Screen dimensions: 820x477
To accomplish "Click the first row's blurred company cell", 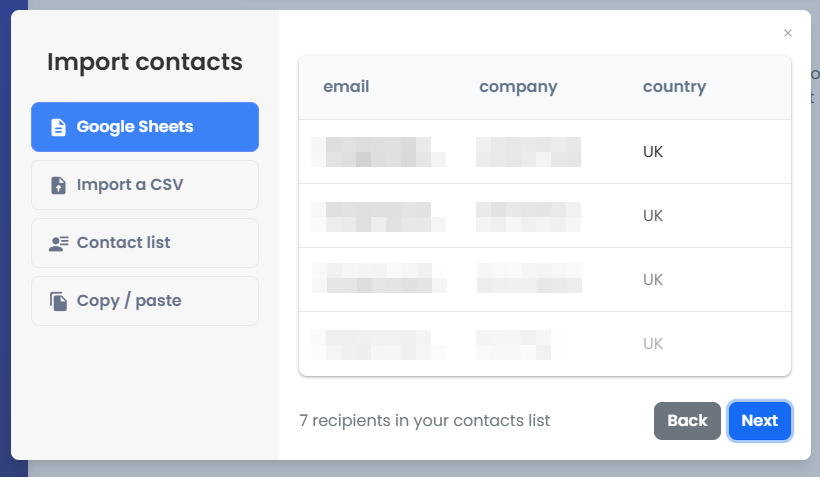I will tap(528, 152).
